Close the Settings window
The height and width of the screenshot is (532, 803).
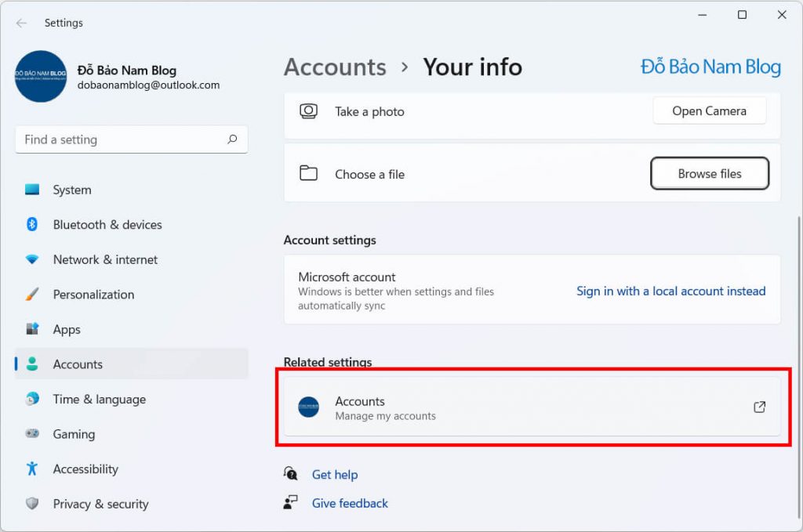pyautogui.click(x=782, y=15)
